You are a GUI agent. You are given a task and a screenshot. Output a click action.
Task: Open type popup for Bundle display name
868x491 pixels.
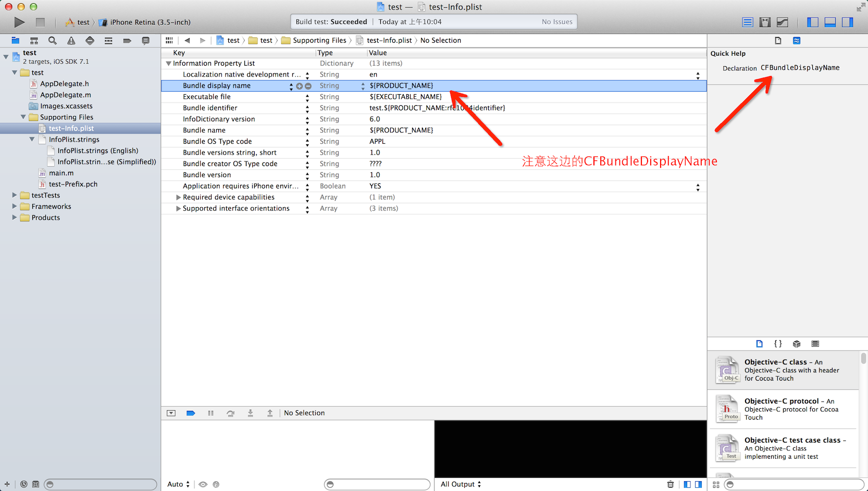(363, 86)
